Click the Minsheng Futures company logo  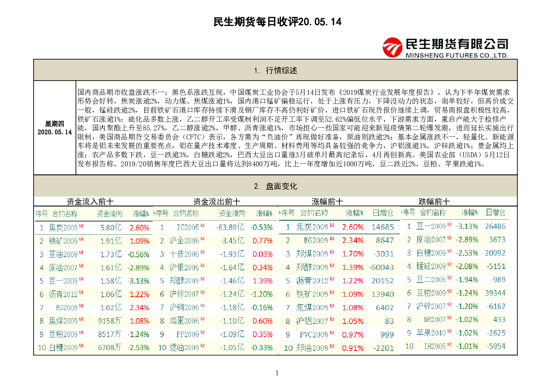click(x=445, y=47)
